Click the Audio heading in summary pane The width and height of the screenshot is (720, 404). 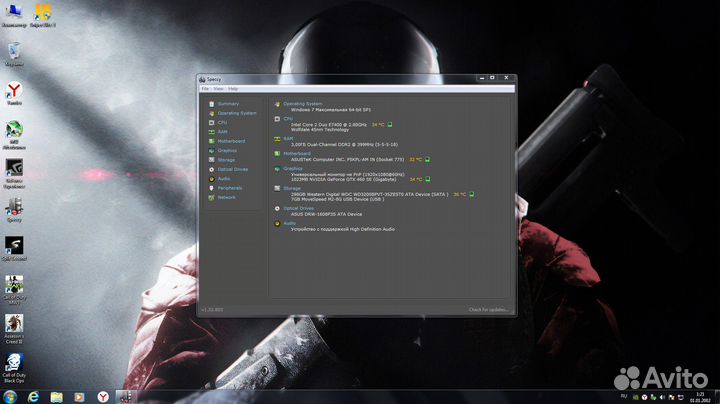(289, 224)
